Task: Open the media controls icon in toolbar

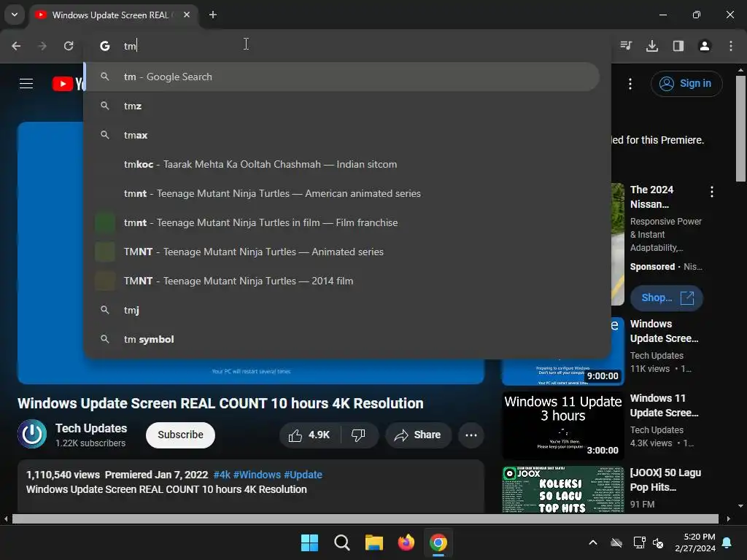Action: click(626, 46)
